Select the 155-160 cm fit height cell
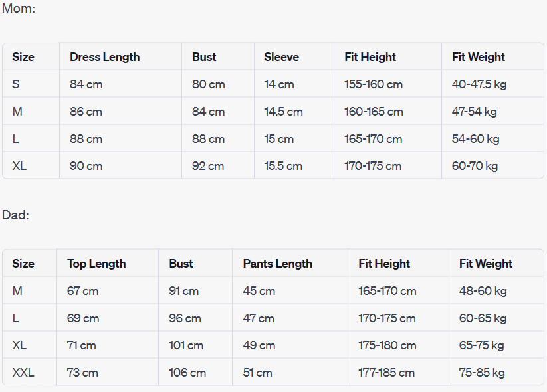The width and height of the screenshot is (547, 392). pyautogui.click(x=374, y=84)
